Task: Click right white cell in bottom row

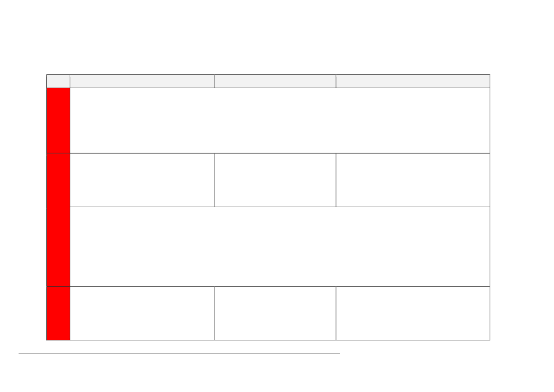Action: click(413, 313)
